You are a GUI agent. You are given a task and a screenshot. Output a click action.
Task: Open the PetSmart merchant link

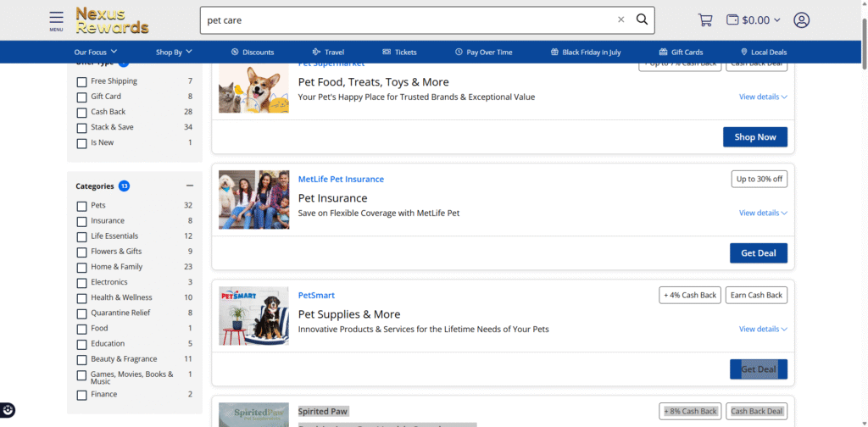pyautogui.click(x=317, y=296)
